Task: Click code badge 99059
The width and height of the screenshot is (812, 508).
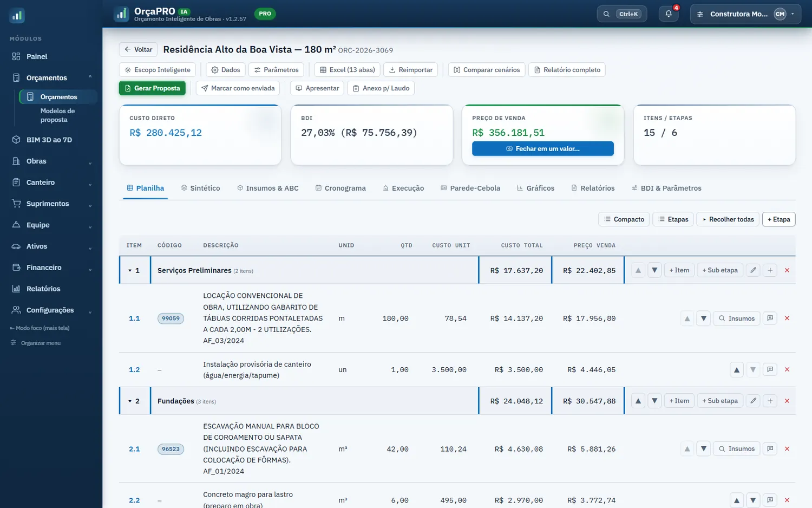Action: click(171, 318)
